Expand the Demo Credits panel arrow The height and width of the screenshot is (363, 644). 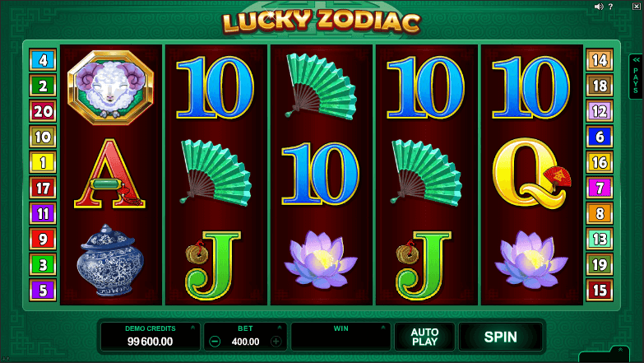[x=192, y=328]
